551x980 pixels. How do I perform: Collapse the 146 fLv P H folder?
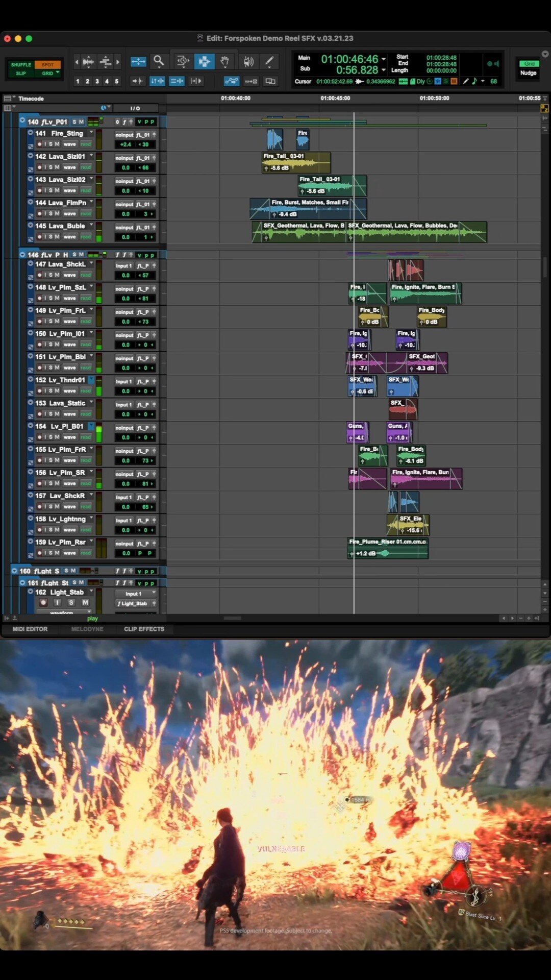(x=22, y=254)
